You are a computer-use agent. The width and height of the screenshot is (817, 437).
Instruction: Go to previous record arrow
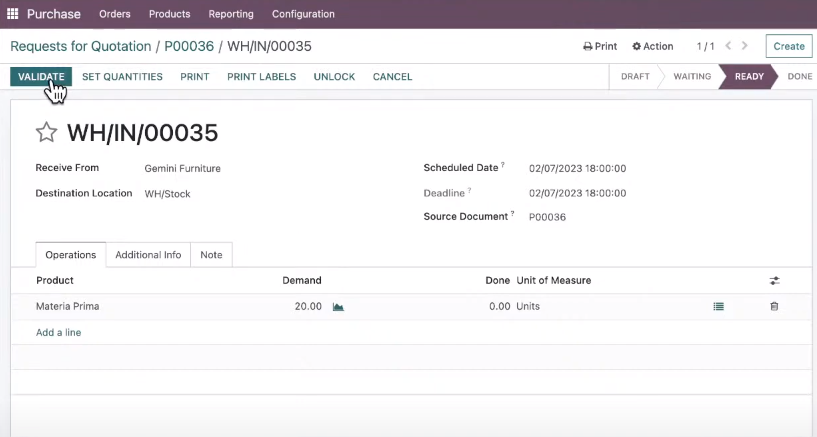point(728,46)
